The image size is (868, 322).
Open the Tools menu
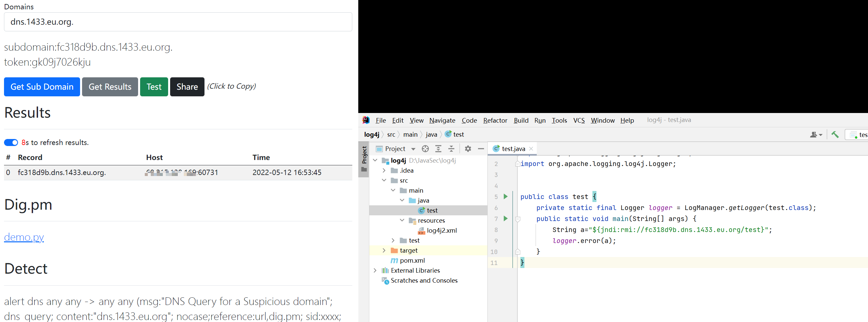(x=559, y=120)
